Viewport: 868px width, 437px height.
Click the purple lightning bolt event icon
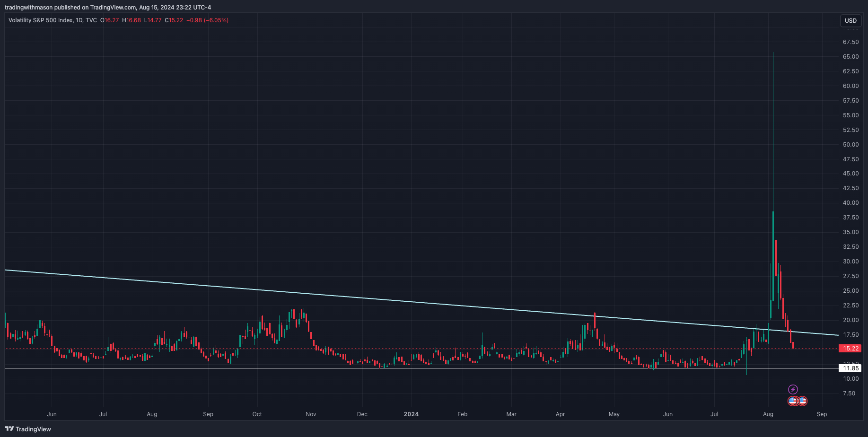(793, 390)
